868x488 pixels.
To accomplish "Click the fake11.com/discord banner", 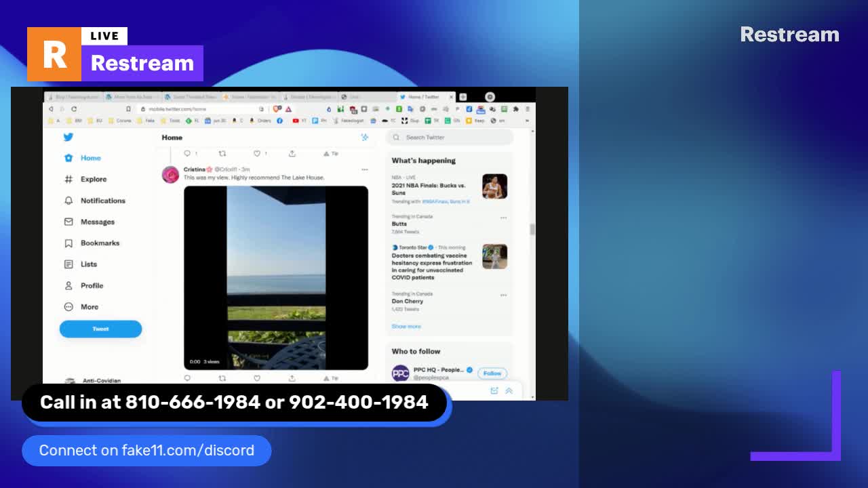I will coord(146,451).
